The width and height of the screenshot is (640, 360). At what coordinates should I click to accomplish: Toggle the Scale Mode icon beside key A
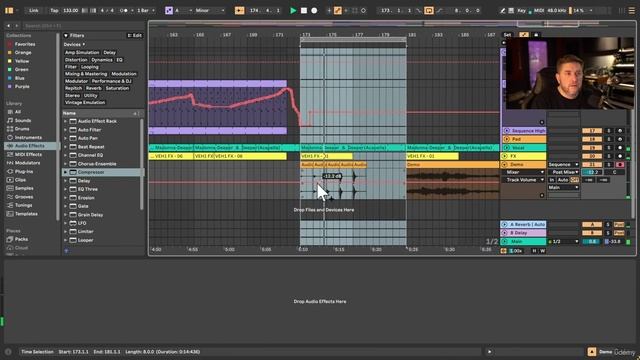(x=169, y=11)
